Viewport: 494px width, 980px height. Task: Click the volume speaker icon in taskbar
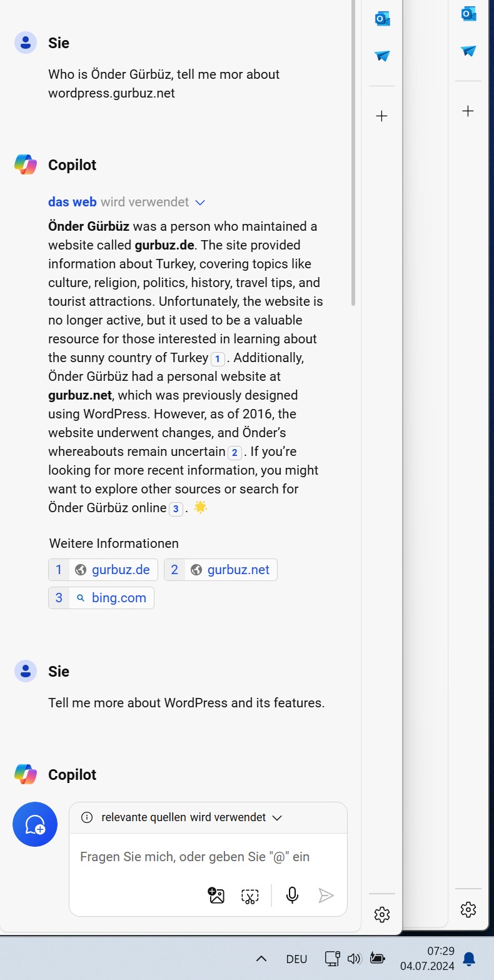pyautogui.click(x=355, y=959)
